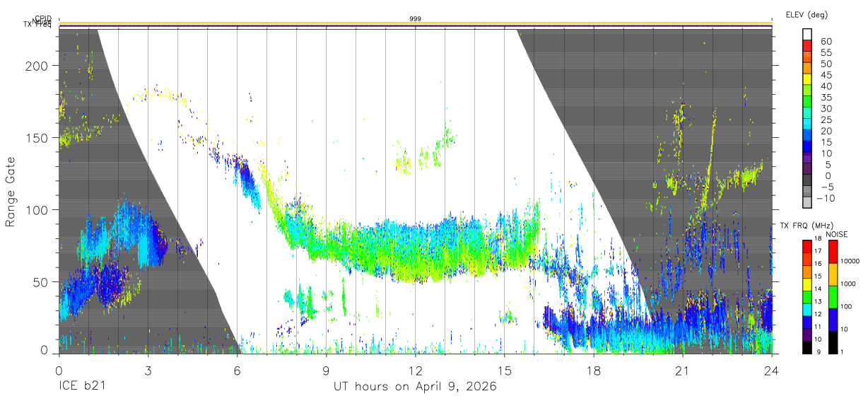Click the black bottom segment of TX FRQ bar

coord(808,347)
